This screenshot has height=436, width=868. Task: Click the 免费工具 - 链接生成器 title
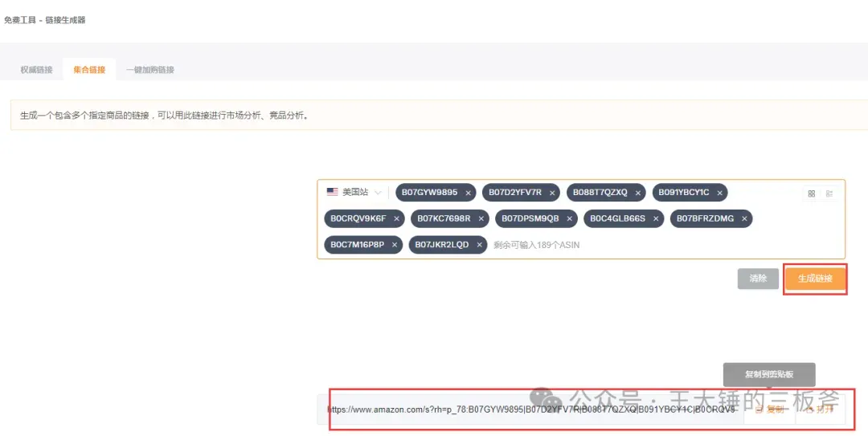click(x=45, y=20)
